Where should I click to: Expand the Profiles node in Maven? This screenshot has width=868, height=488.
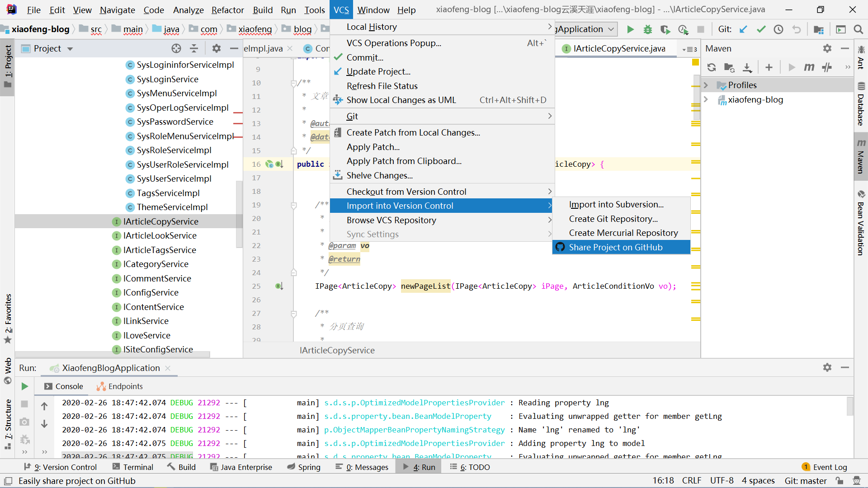point(706,85)
